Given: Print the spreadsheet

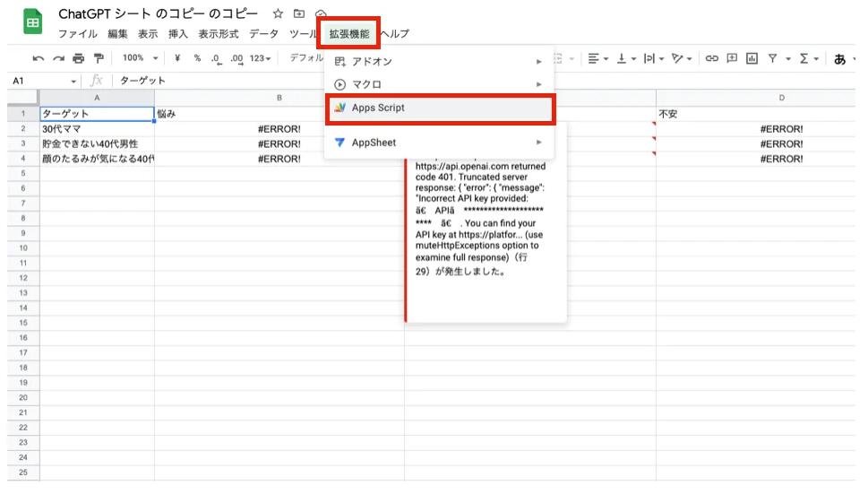Looking at the screenshot, I should pos(79,58).
